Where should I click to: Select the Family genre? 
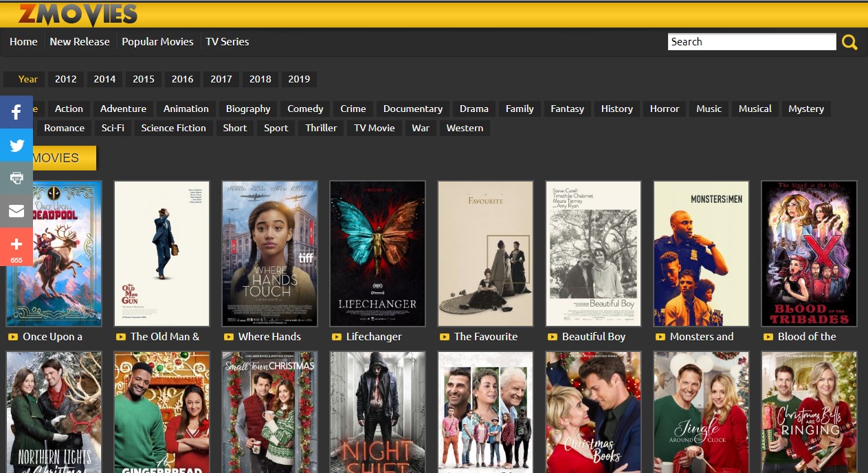click(520, 109)
